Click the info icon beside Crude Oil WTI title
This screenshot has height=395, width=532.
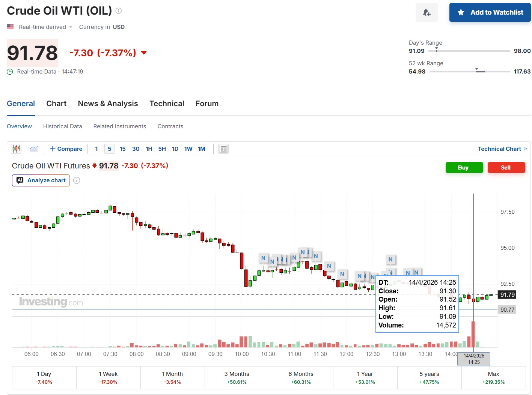pos(119,11)
